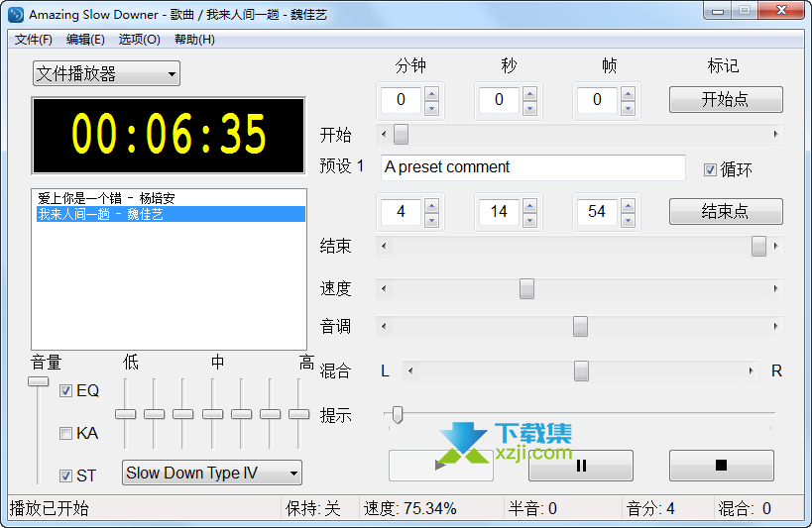This screenshot has width=812, height=528.
Task: Click the 音调 pitch slider thumb
Action: 580,326
